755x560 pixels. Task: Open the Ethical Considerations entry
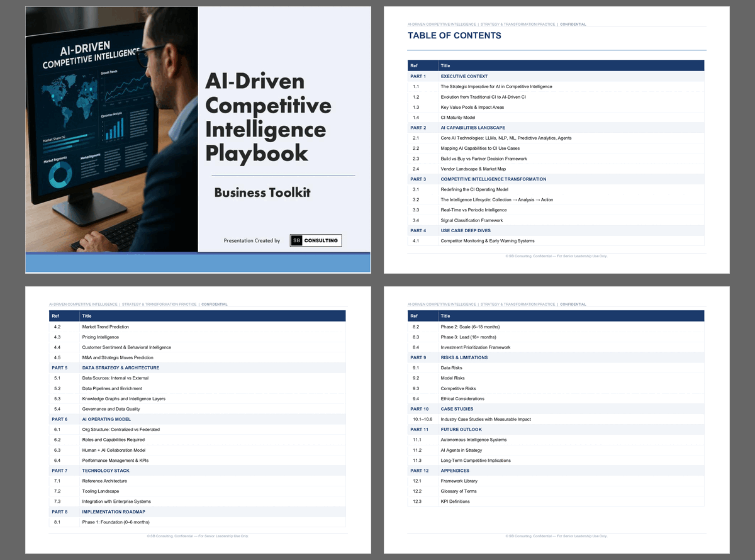(462, 399)
